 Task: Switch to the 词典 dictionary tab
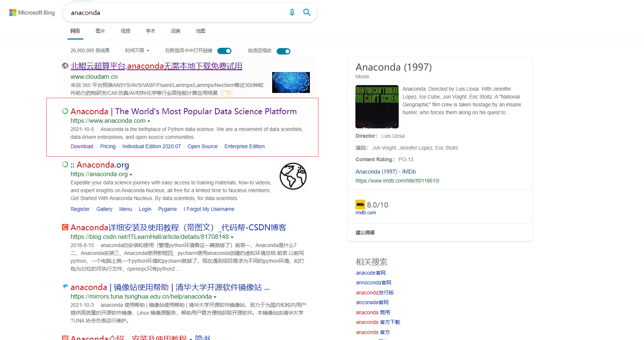pos(175,31)
